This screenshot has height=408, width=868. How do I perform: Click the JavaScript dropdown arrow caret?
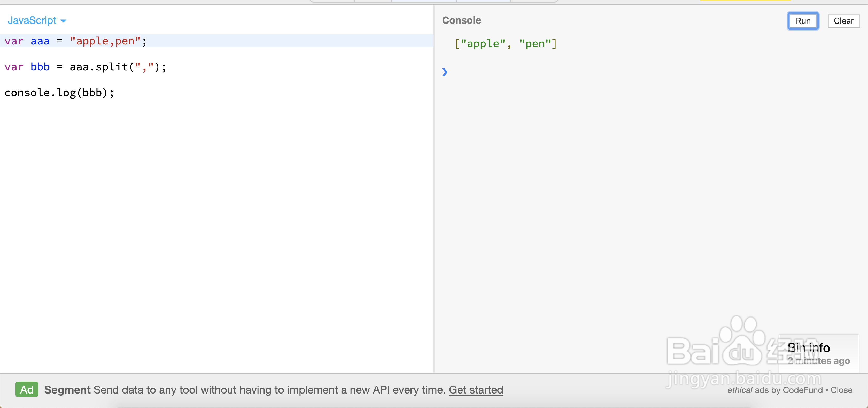(63, 21)
